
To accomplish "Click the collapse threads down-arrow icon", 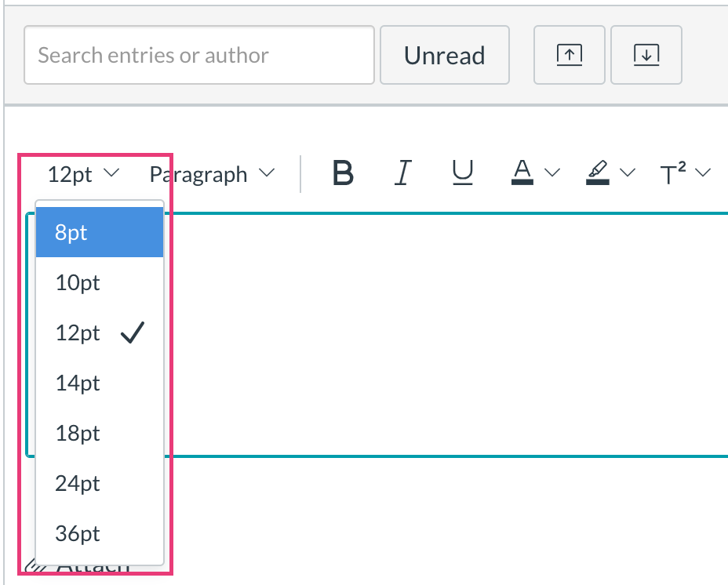I will (646, 55).
